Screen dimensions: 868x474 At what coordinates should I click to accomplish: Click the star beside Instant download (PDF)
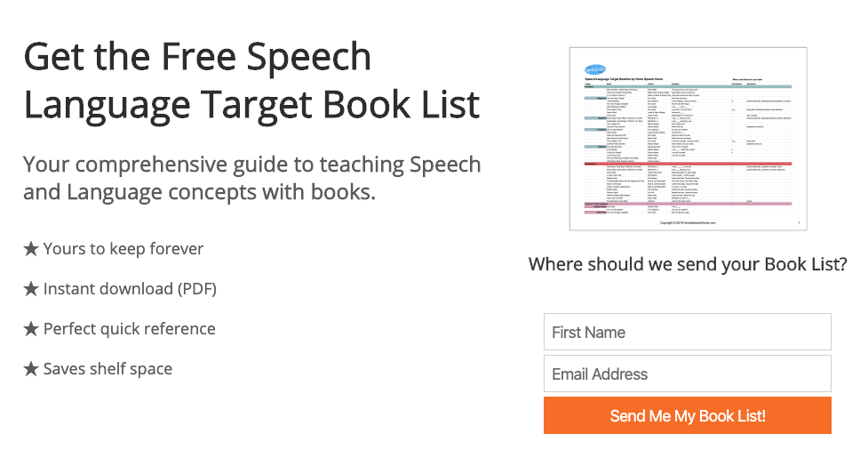31,289
